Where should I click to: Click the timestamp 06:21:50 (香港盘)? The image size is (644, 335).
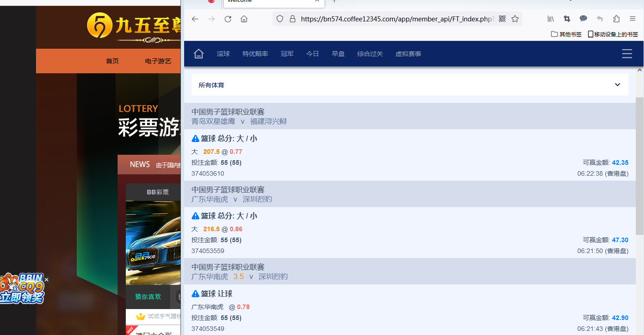pos(603,251)
